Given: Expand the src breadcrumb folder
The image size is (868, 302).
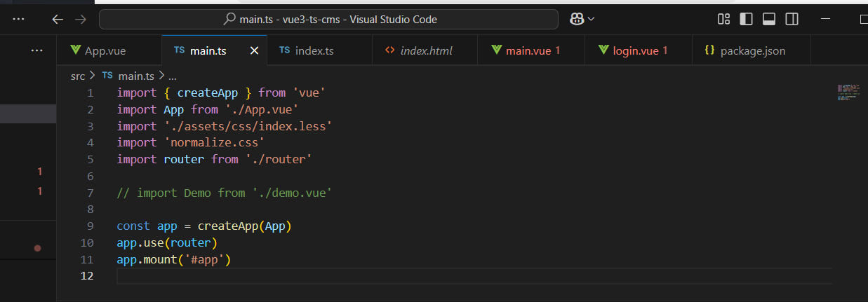Looking at the screenshot, I should [x=78, y=76].
